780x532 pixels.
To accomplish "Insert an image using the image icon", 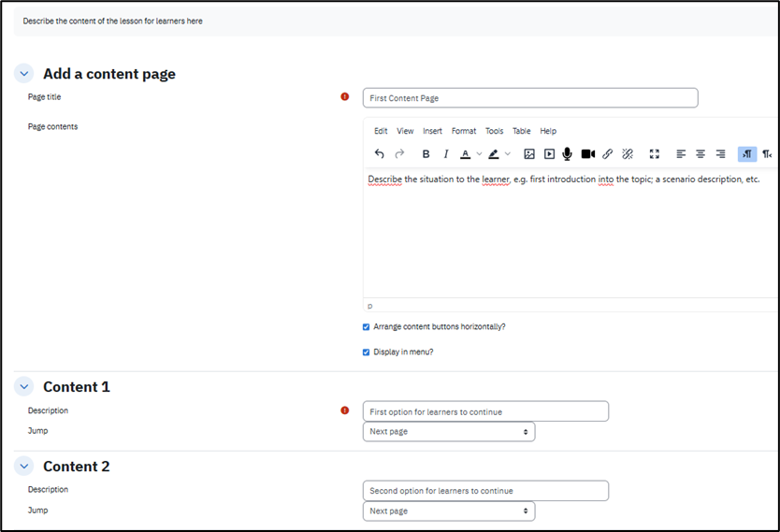I will tap(528, 154).
